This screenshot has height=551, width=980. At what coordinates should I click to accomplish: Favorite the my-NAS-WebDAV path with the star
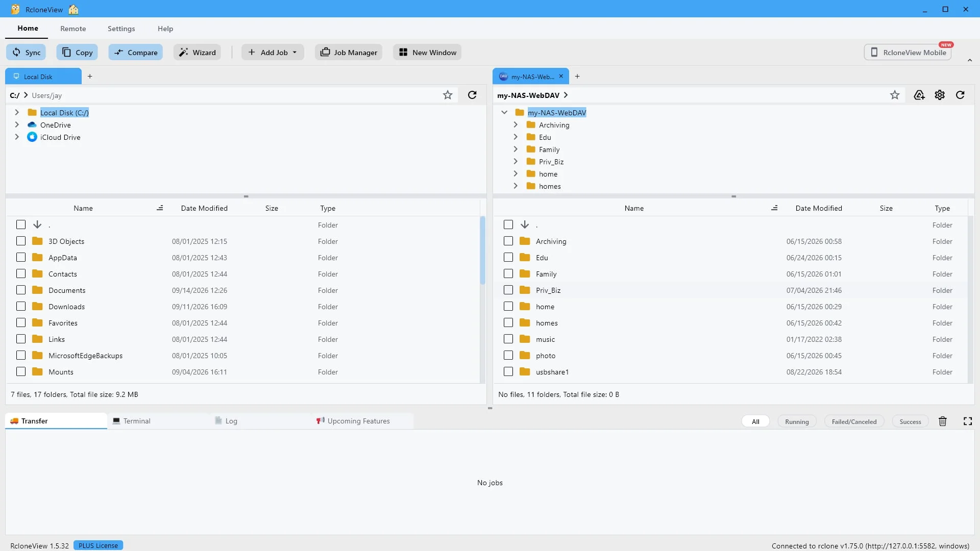895,95
